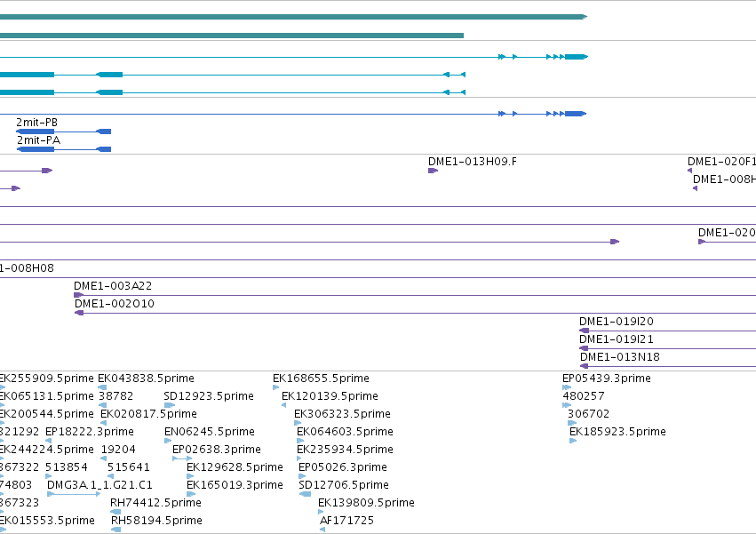756x534 pixels.
Task: Click the EP18222.3prime EST label
Action: pos(90,432)
